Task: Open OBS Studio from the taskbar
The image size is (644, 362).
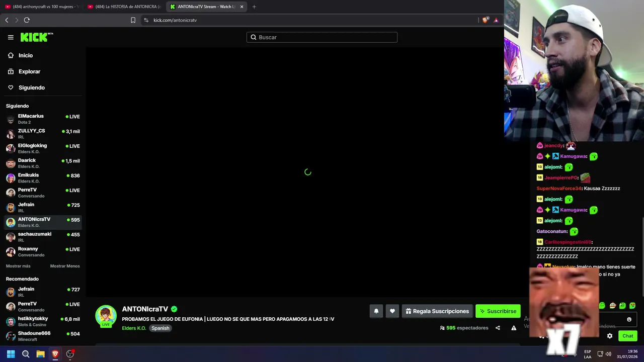Action: [70, 354]
